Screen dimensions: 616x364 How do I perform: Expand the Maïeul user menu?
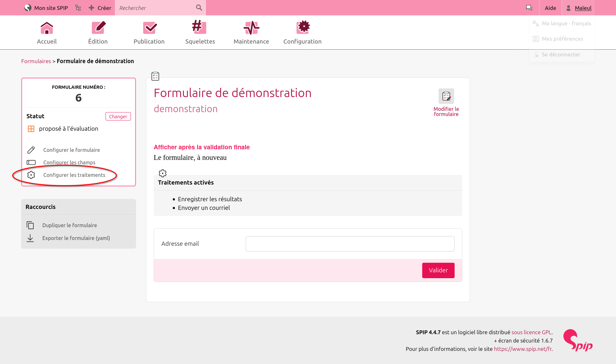(579, 8)
